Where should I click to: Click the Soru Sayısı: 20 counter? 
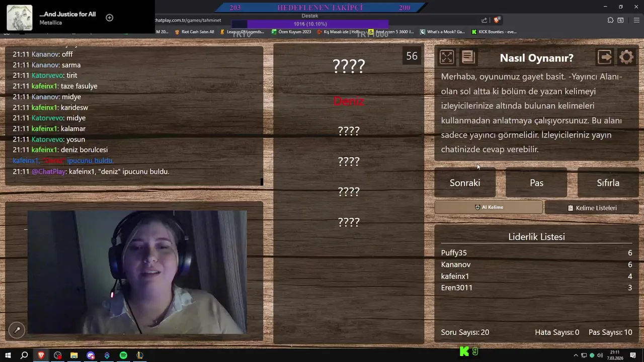tap(465, 332)
